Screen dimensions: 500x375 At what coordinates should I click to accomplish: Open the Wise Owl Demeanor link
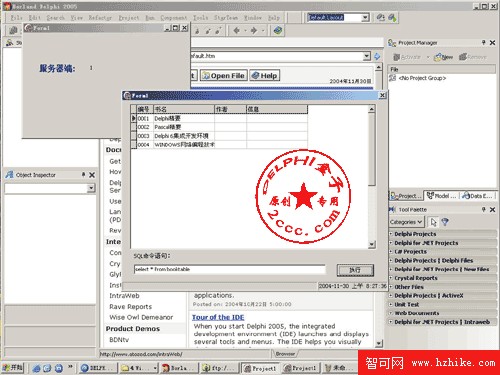point(141,317)
